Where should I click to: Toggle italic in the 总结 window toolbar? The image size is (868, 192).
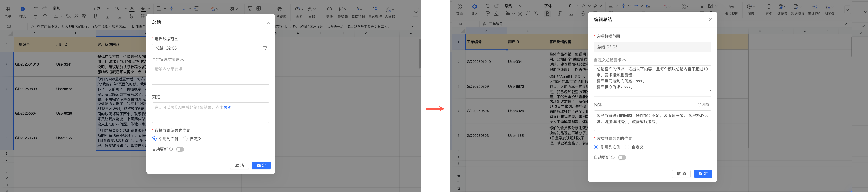[x=107, y=16]
